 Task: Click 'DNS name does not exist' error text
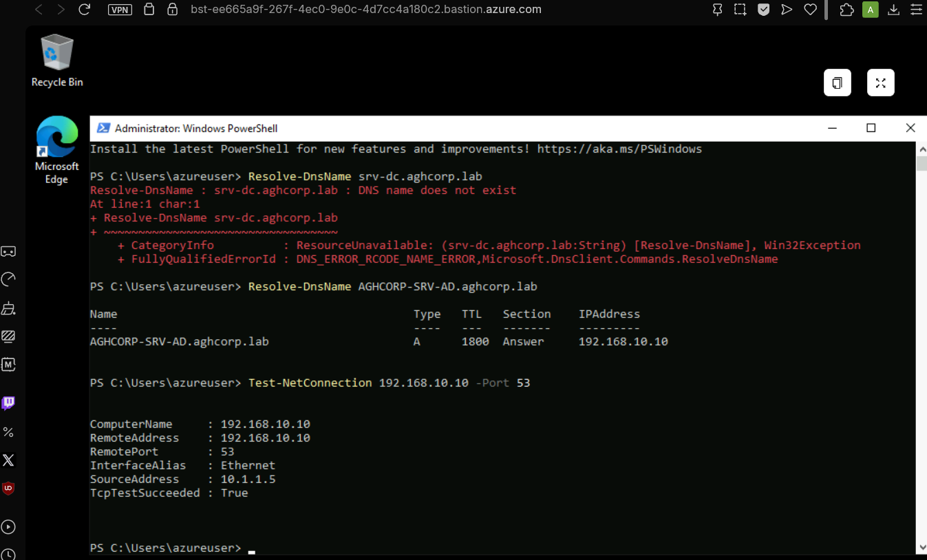point(437,191)
